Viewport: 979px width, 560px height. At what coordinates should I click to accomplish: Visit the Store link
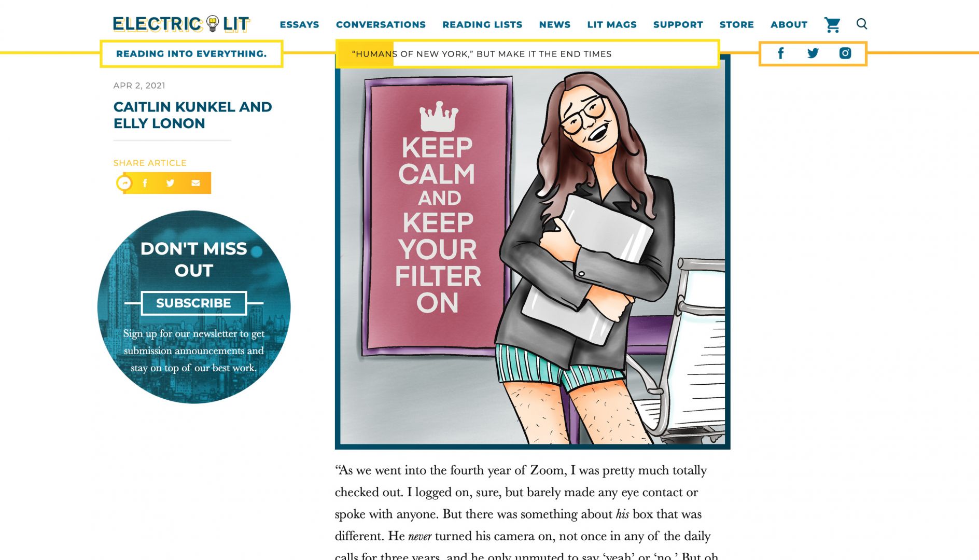point(737,24)
